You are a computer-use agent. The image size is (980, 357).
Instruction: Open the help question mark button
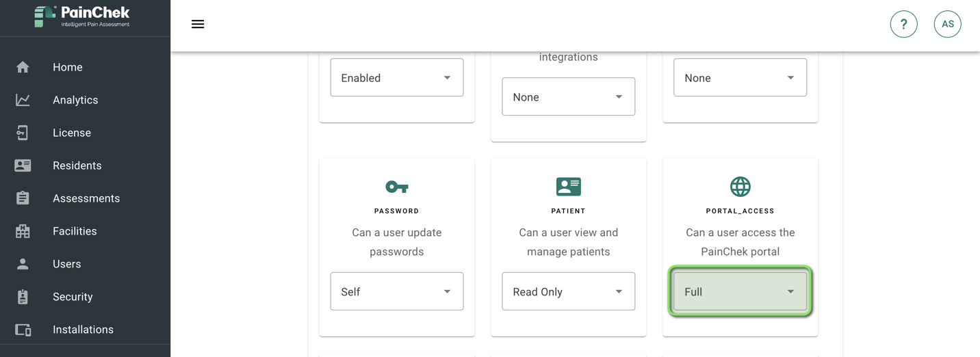(x=903, y=24)
